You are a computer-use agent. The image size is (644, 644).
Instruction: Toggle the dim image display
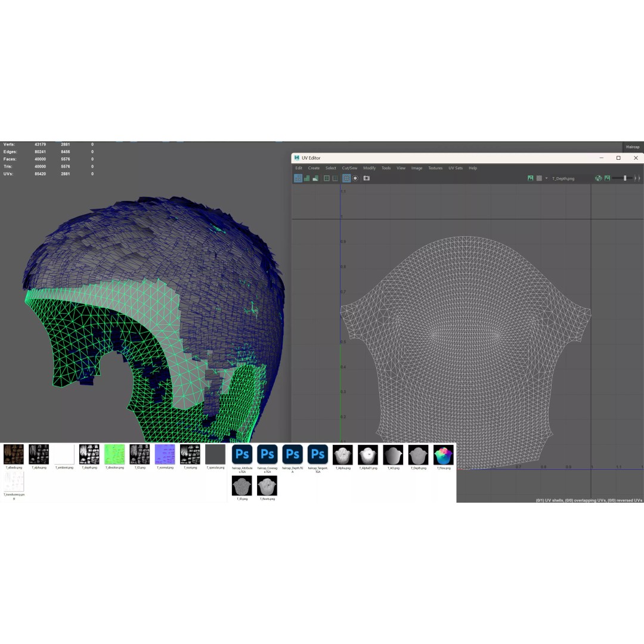point(608,178)
